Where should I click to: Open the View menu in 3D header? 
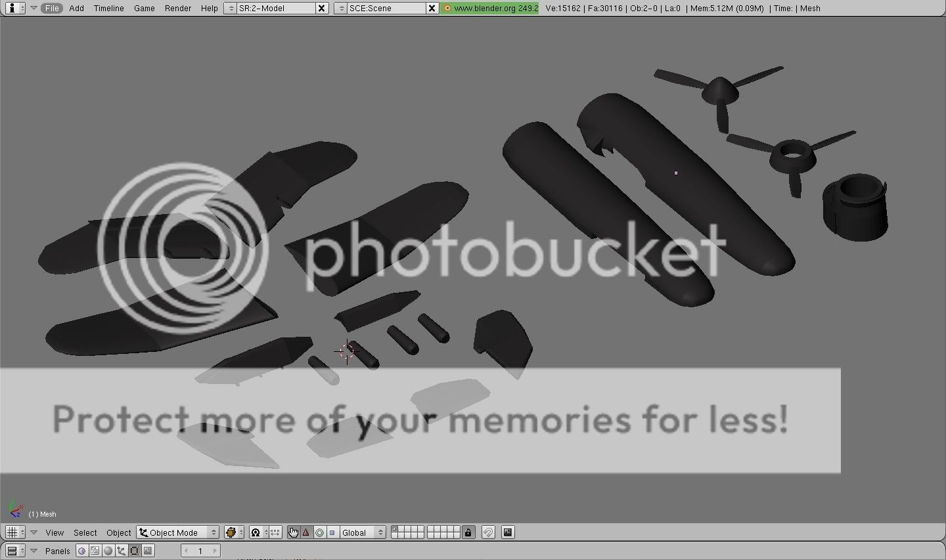coord(55,532)
